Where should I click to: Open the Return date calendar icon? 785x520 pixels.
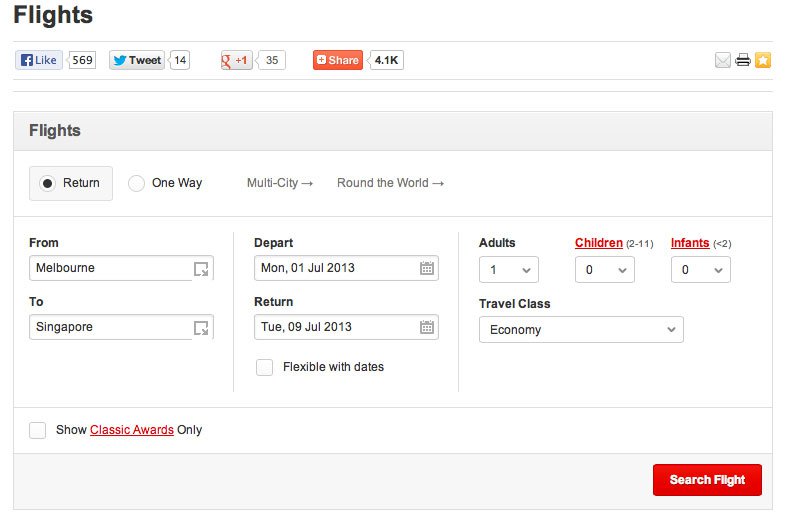coord(427,327)
